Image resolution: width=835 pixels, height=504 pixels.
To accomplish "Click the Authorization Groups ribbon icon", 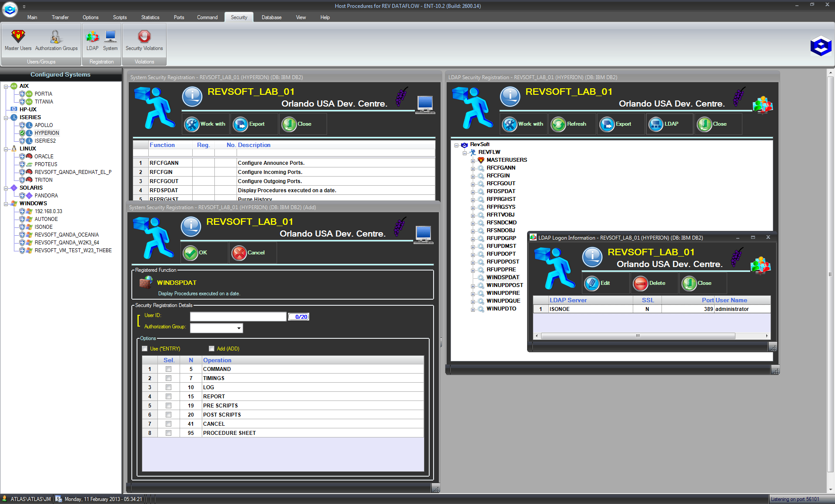I will point(56,37).
